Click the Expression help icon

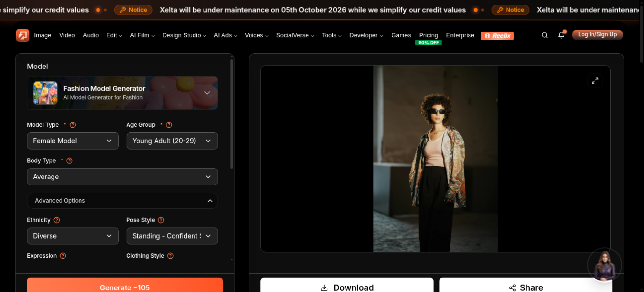click(63, 256)
